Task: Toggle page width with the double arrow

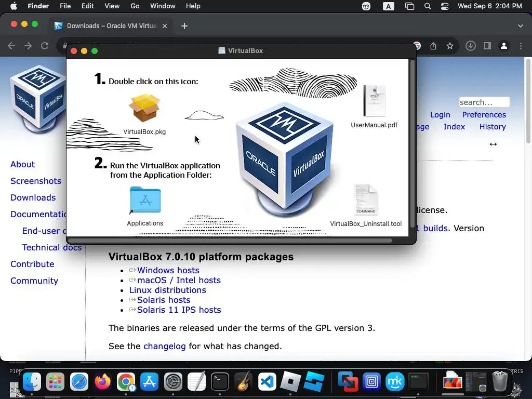Action: click(x=493, y=144)
